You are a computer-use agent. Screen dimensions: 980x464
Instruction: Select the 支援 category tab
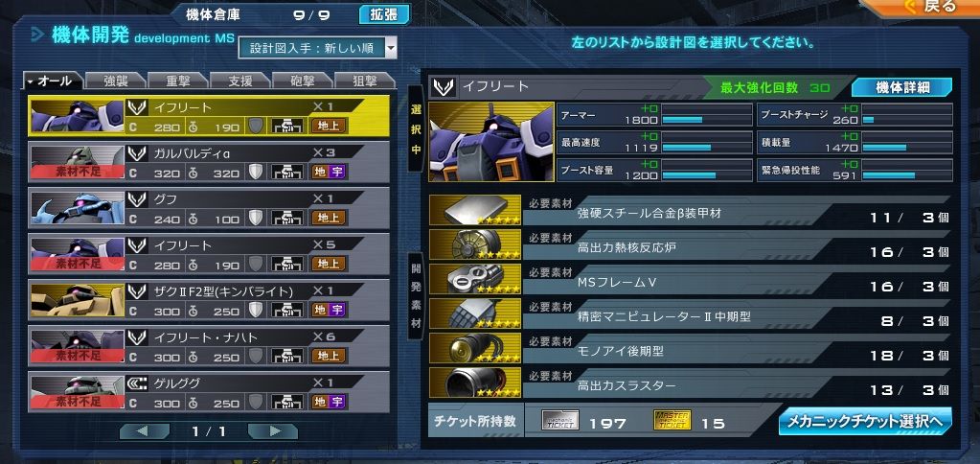pyautogui.click(x=240, y=80)
